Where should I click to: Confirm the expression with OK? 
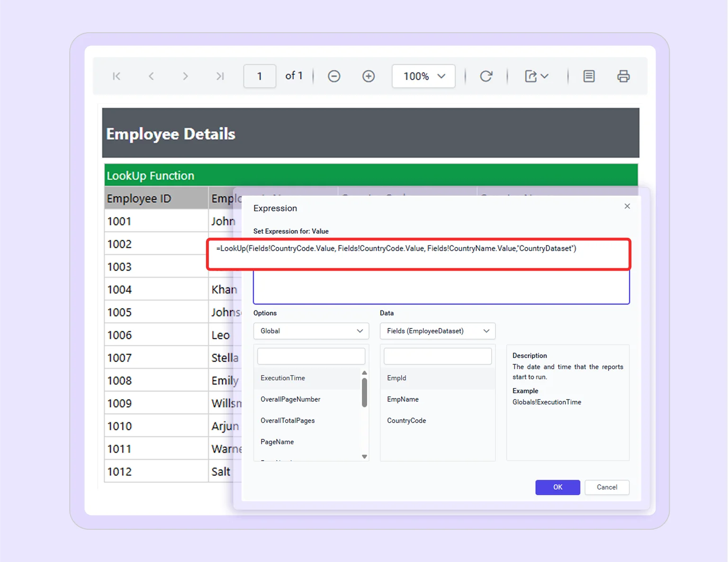tap(557, 487)
